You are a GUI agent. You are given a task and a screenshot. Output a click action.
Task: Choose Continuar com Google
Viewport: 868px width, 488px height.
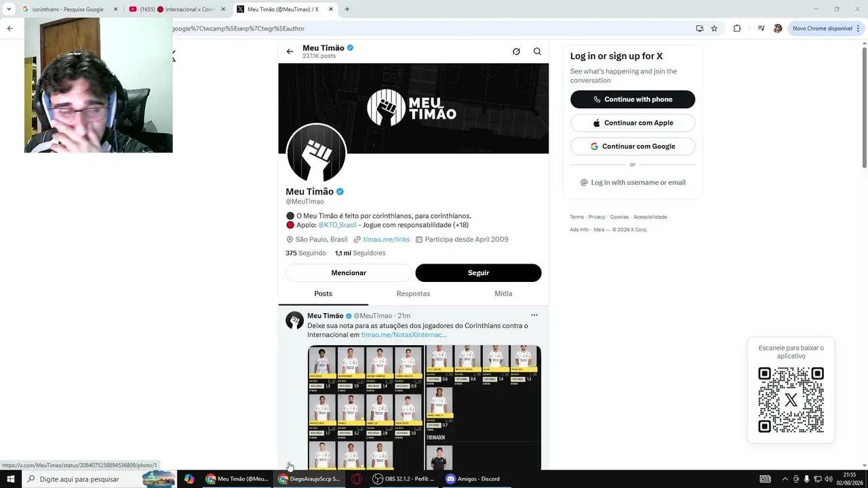(x=633, y=146)
